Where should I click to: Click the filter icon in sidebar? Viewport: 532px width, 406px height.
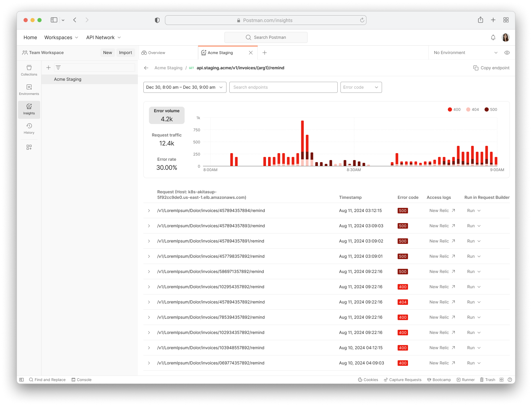coord(58,68)
